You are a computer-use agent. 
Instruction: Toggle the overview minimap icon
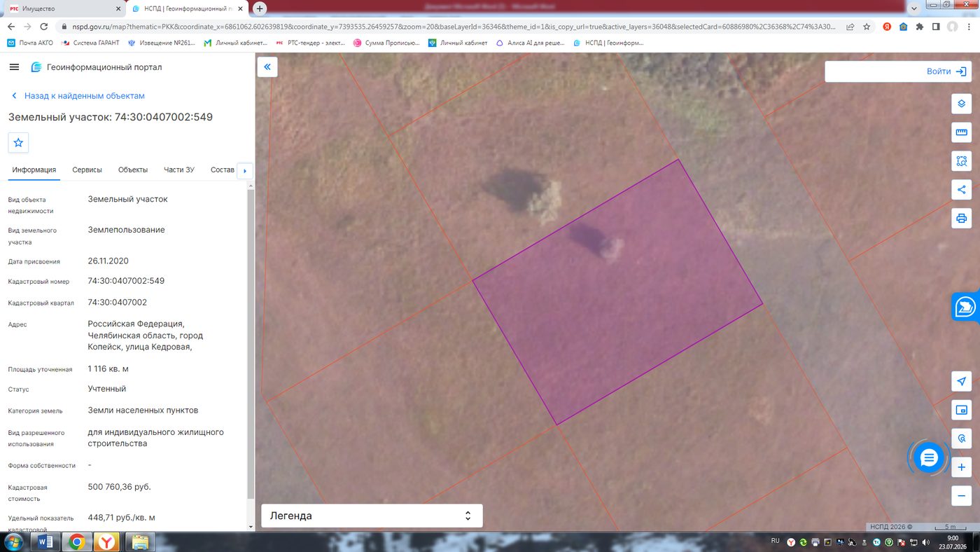pyautogui.click(x=961, y=410)
